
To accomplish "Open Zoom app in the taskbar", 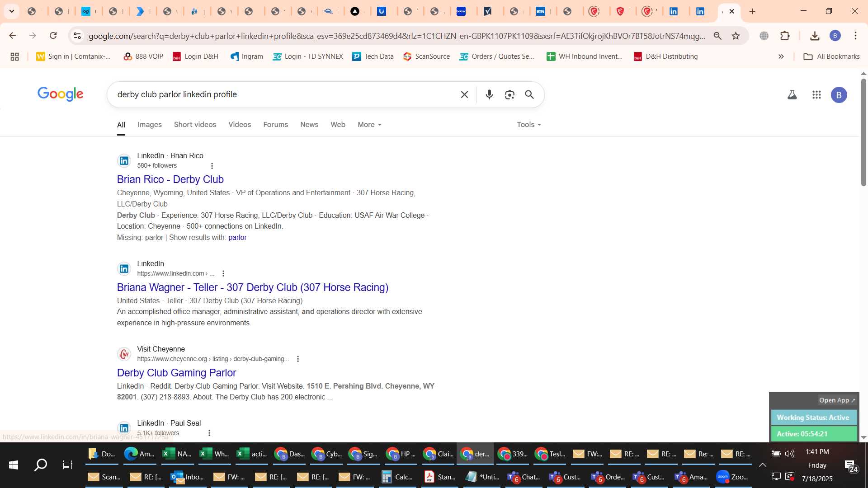I will (733, 477).
